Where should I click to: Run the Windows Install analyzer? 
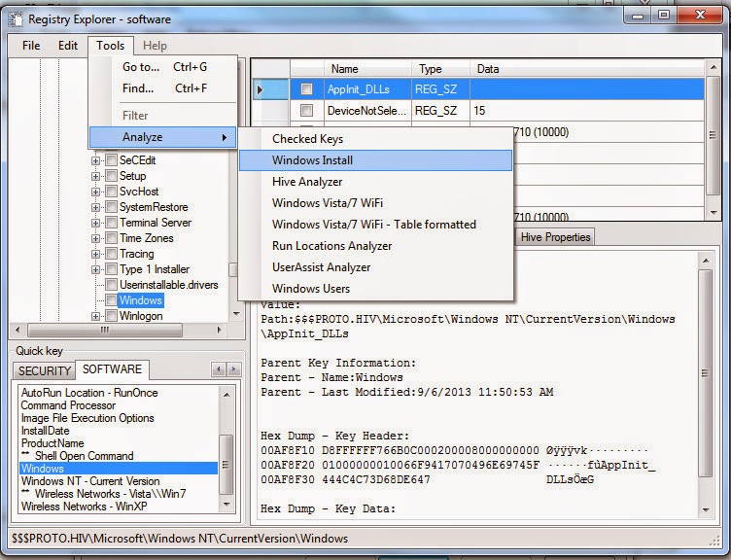[376, 160]
